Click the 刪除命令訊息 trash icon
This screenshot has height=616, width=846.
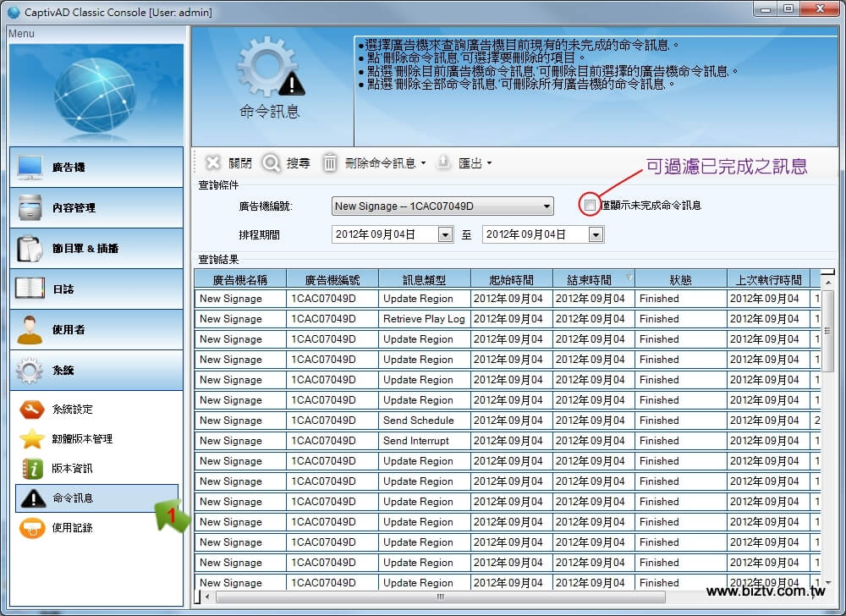(x=330, y=163)
